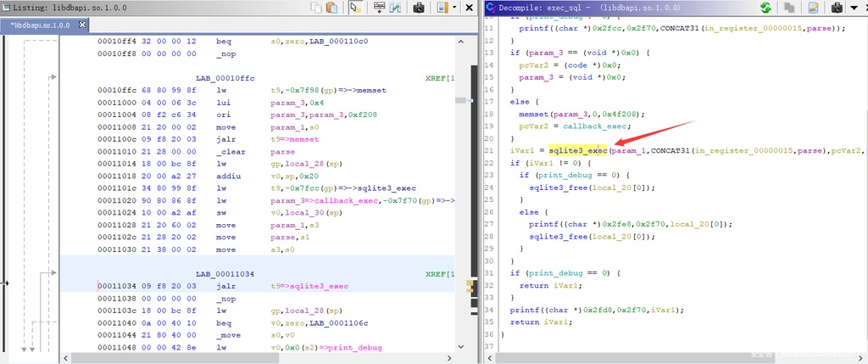This screenshot has width=868, height=364.
Task: Close the libdbapi.so.1.0.0 listing tab
Action: (x=81, y=25)
